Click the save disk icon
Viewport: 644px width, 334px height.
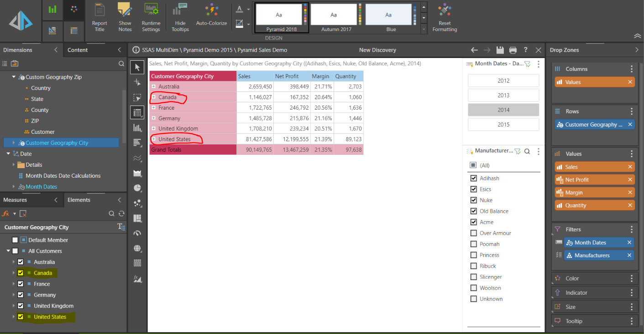tap(500, 50)
